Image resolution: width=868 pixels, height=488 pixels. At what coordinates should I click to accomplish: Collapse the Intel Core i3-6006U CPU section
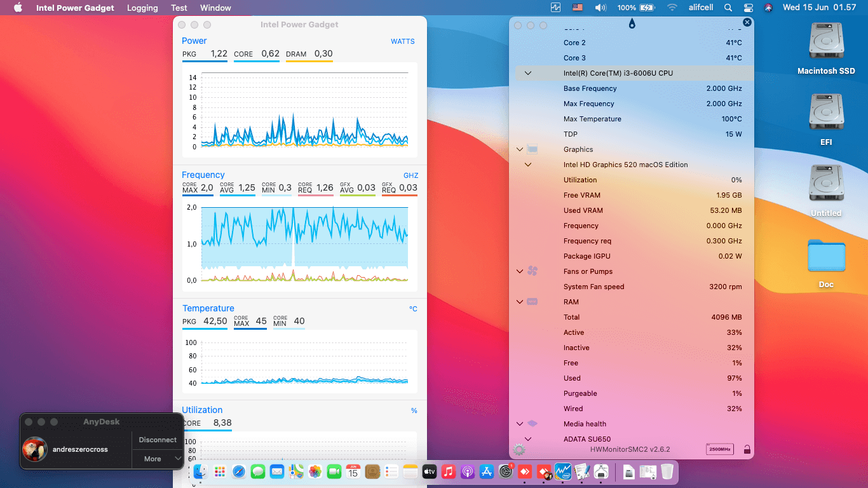[527, 73]
